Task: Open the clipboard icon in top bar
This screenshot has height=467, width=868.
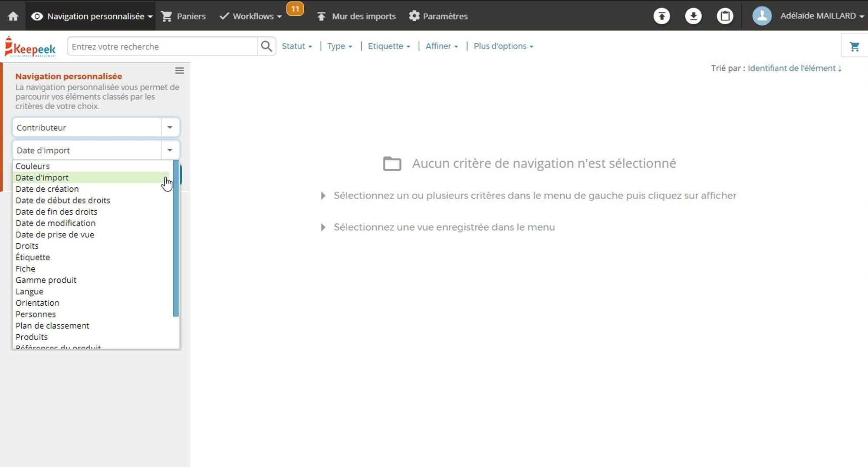Action: click(x=725, y=16)
